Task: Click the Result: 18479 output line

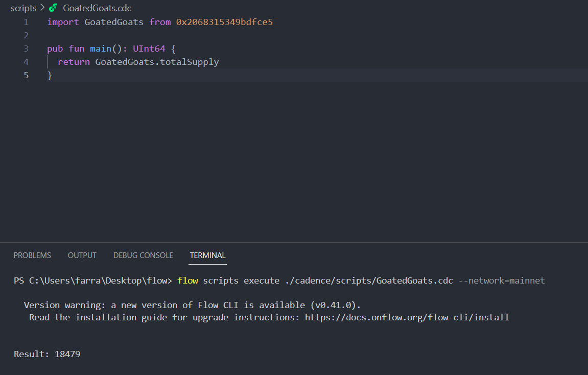Action: [46, 354]
